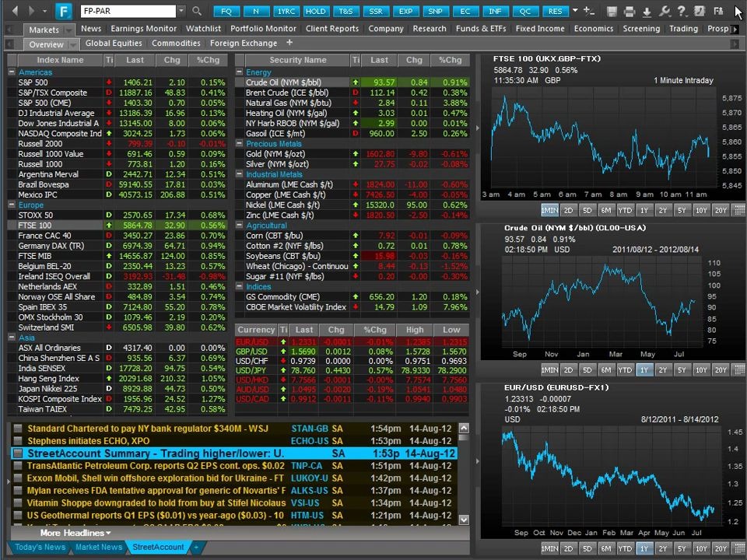This screenshot has height=560, width=747.
Task: Click the FP-PAR ticker input field
Action: [128, 10]
